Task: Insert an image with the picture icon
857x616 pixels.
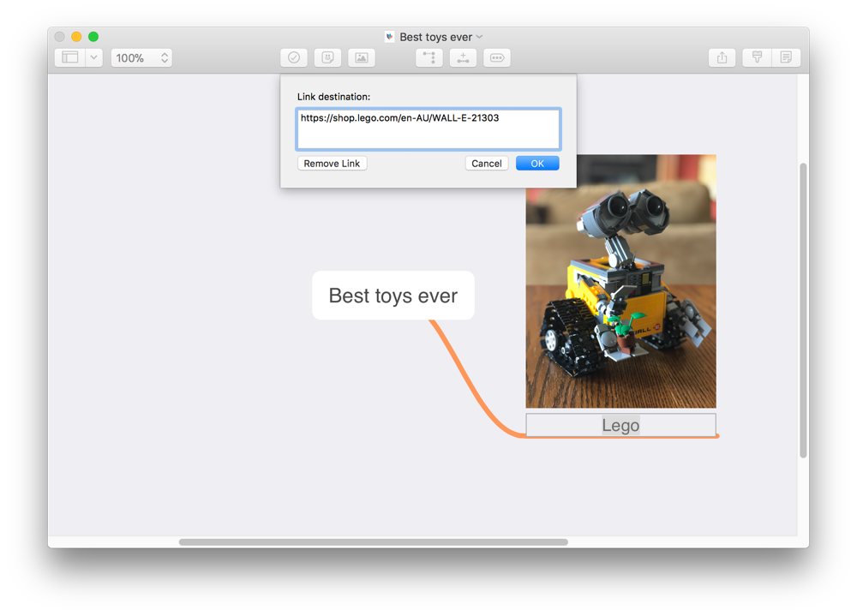Action: coord(362,57)
